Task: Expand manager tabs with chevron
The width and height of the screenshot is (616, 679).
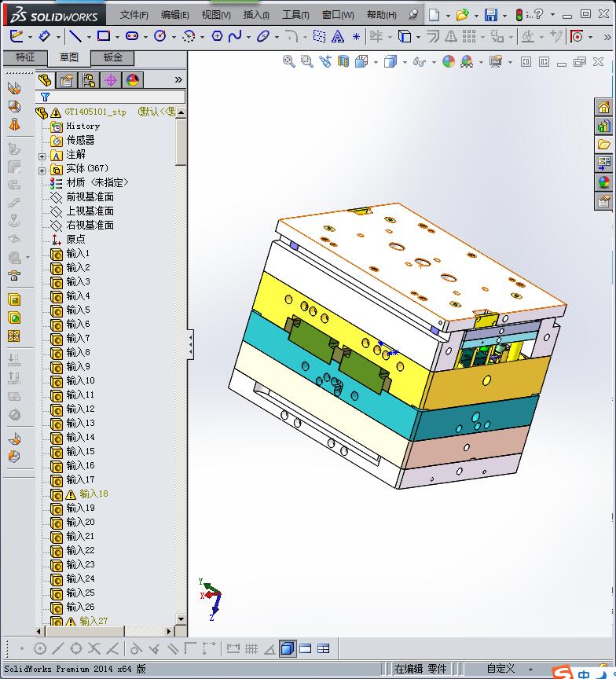Action: pyautogui.click(x=178, y=79)
